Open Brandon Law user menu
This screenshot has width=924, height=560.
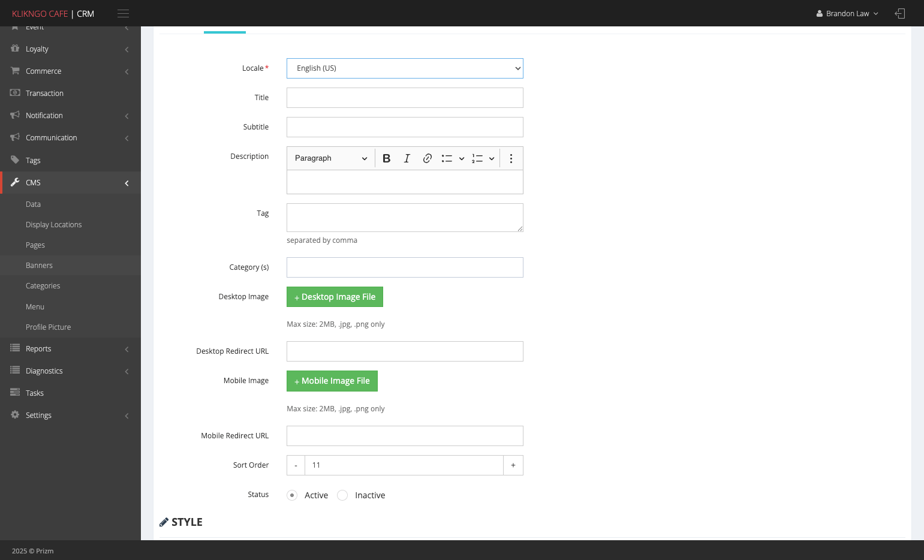point(847,13)
